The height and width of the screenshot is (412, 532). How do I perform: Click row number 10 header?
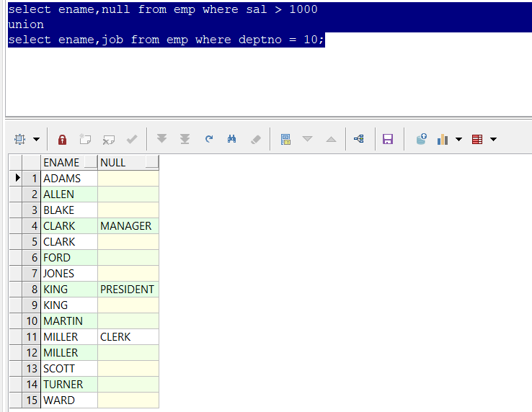point(32,321)
